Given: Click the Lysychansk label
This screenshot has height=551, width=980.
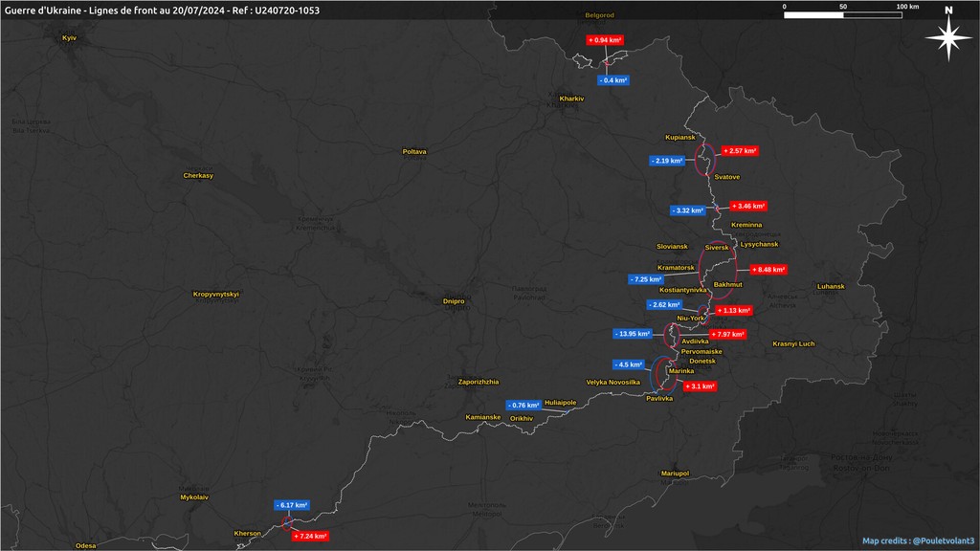Looking at the screenshot, I should (759, 244).
